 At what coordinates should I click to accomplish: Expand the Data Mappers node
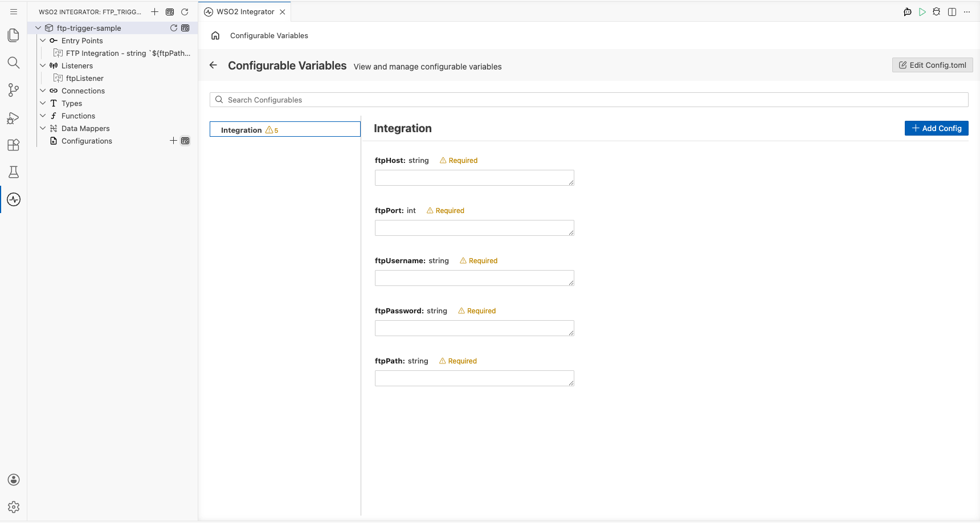(x=43, y=128)
